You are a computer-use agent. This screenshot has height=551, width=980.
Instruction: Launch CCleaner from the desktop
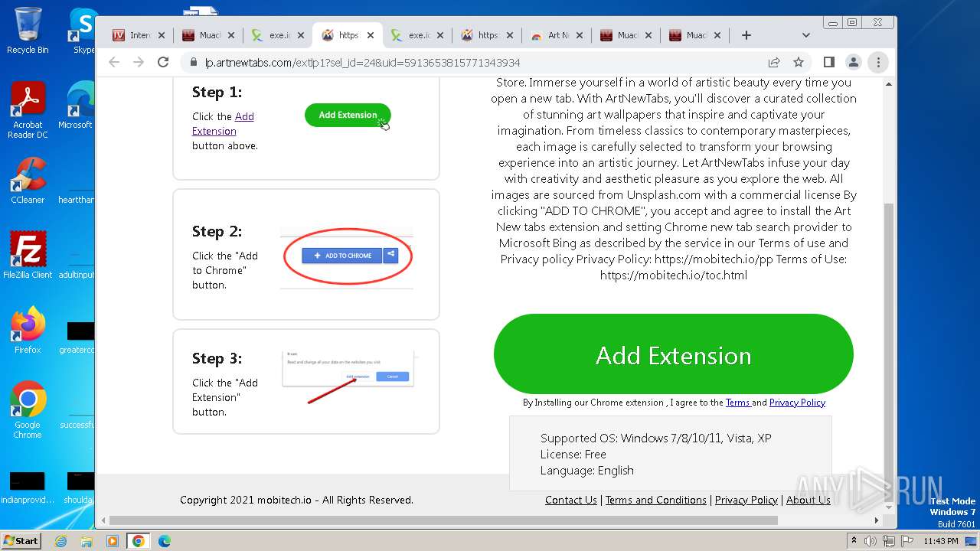tap(28, 181)
